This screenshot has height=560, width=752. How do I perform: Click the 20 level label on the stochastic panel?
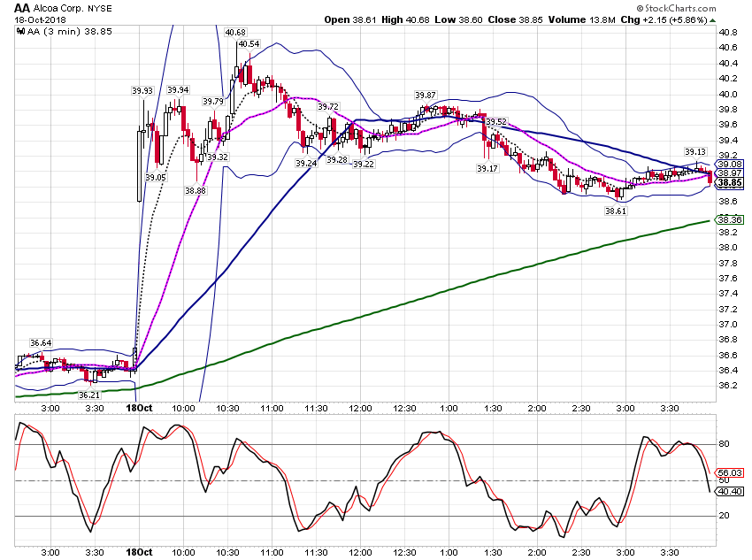724,516
